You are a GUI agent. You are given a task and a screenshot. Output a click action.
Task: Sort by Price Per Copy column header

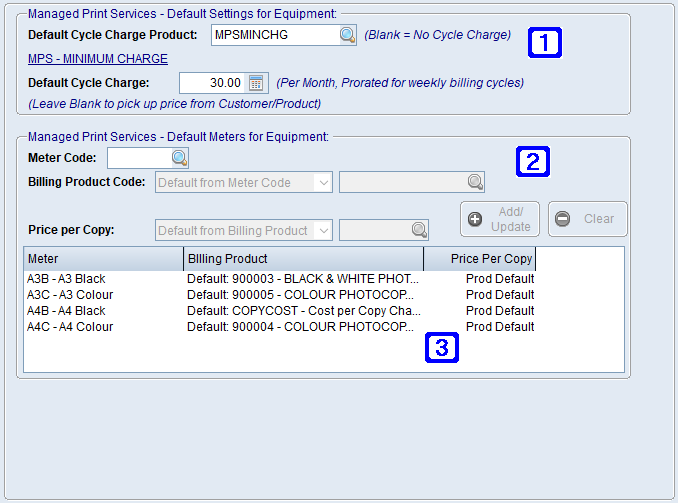click(480, 258)
